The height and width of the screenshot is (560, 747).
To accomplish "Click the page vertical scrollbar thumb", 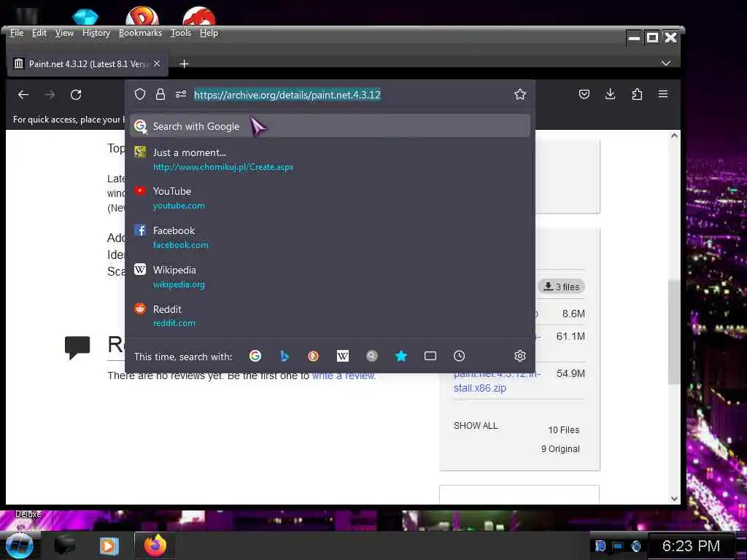I will click(673, 332).
